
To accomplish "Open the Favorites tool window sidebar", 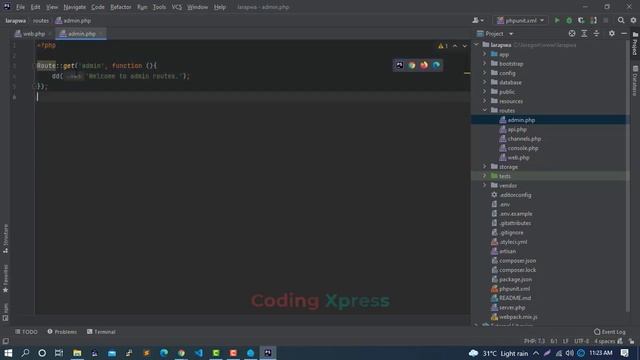I will [x=6, y=279].
